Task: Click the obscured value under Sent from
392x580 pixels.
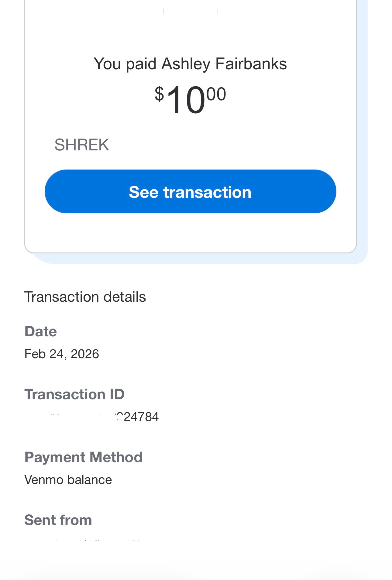Action: click(82, 542)
